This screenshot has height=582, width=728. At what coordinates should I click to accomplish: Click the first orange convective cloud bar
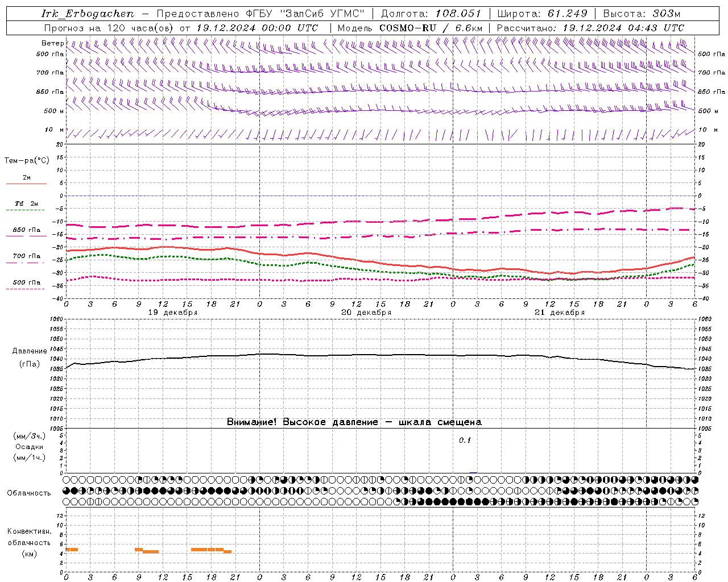click(x=72, y=550)
